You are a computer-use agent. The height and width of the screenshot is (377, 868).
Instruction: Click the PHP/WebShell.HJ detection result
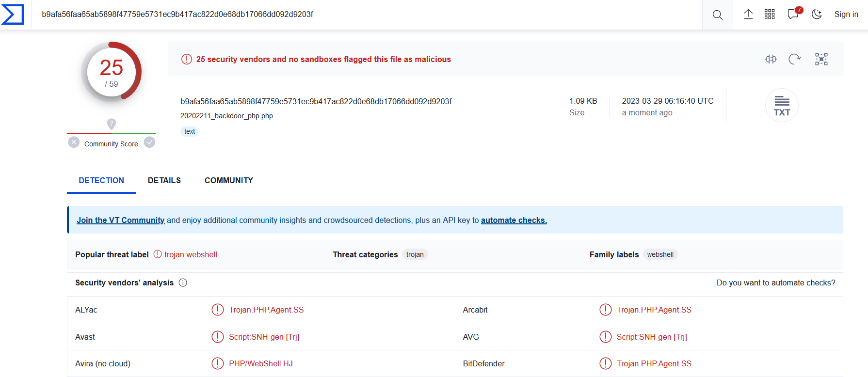tap(261, 364)
